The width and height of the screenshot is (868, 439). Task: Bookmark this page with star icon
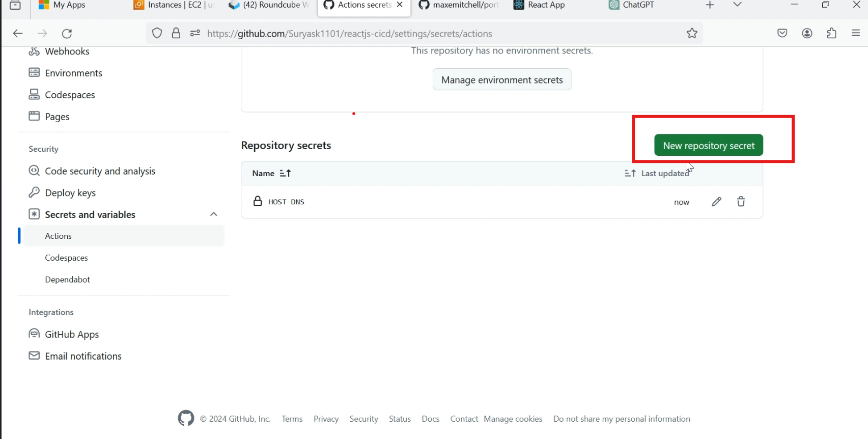(x=692, y=34)
